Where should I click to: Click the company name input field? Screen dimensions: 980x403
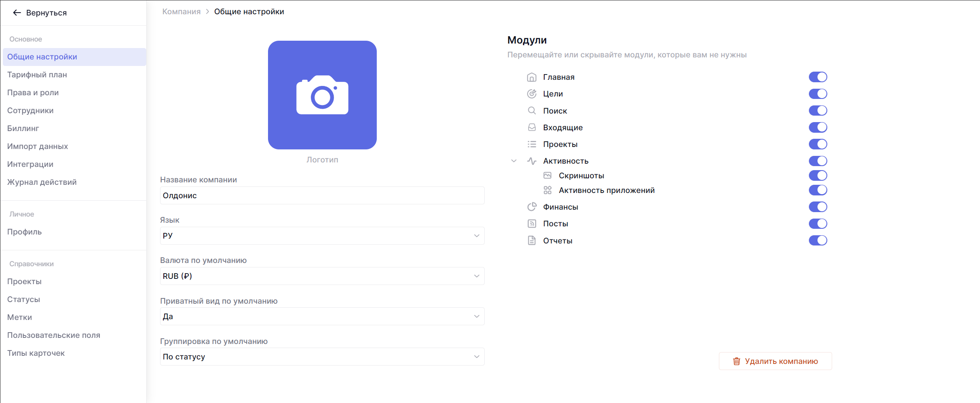point(322,195)
